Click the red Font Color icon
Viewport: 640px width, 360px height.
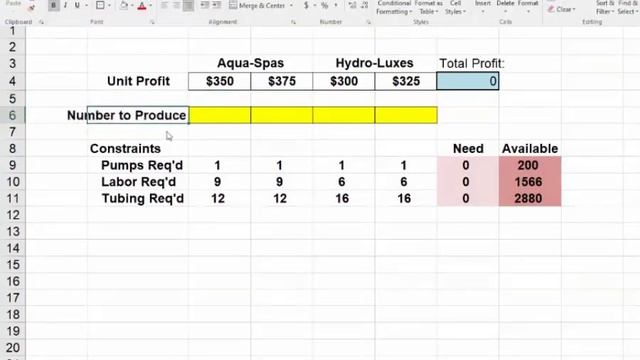point(142,5)
